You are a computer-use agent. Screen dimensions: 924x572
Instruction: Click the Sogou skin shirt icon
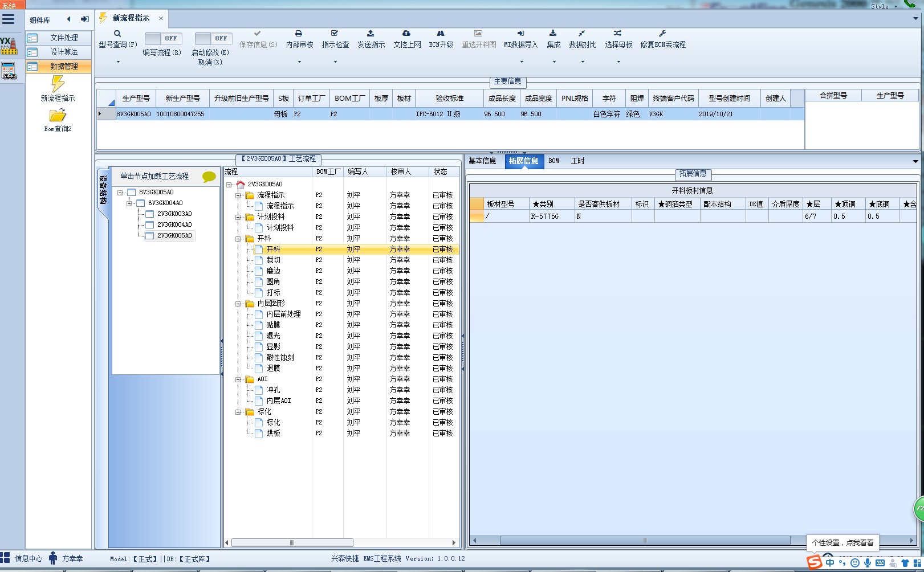[x=905, y=563]
